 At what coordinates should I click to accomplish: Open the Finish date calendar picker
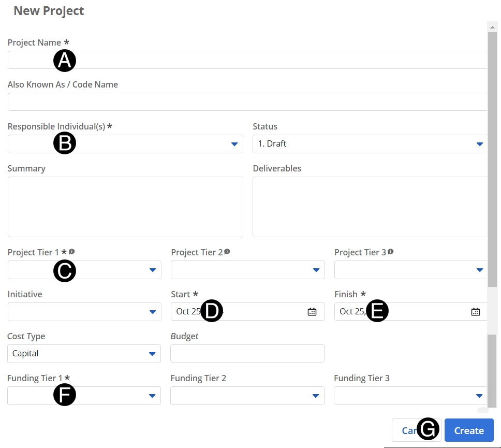tap(475, 312)
